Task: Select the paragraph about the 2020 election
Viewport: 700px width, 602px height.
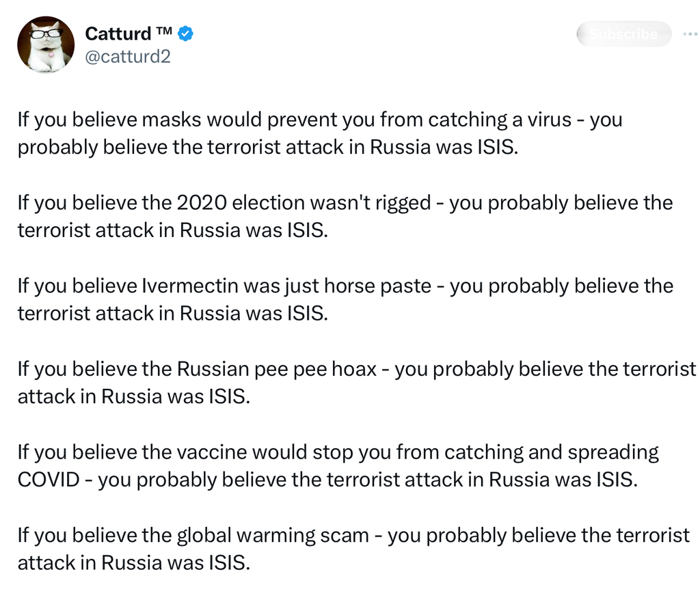Action: pos(345,217)
